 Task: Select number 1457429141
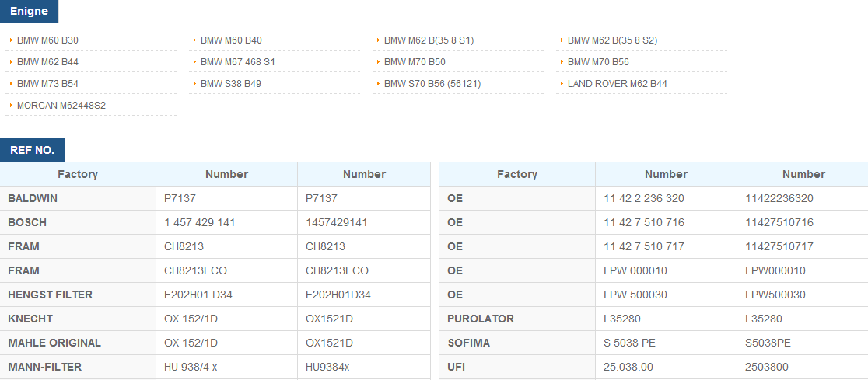click(364, 222)
